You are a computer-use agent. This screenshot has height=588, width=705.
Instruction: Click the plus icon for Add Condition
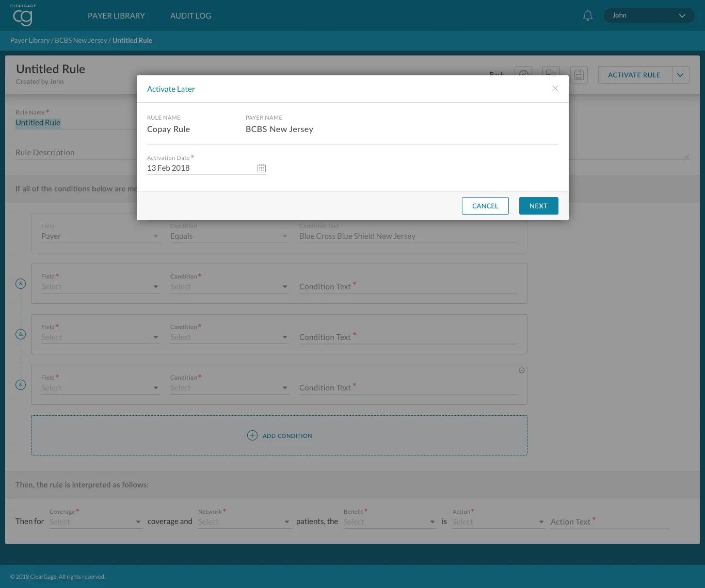pos(252,435)
